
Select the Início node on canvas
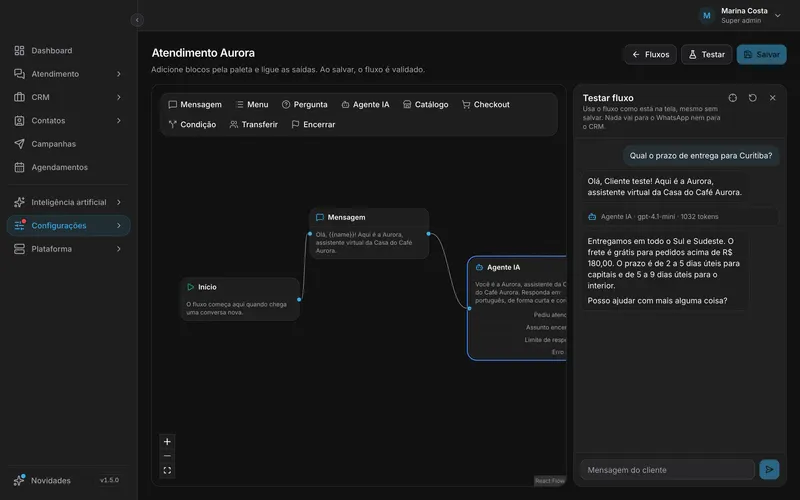click(x=240, y=299)
